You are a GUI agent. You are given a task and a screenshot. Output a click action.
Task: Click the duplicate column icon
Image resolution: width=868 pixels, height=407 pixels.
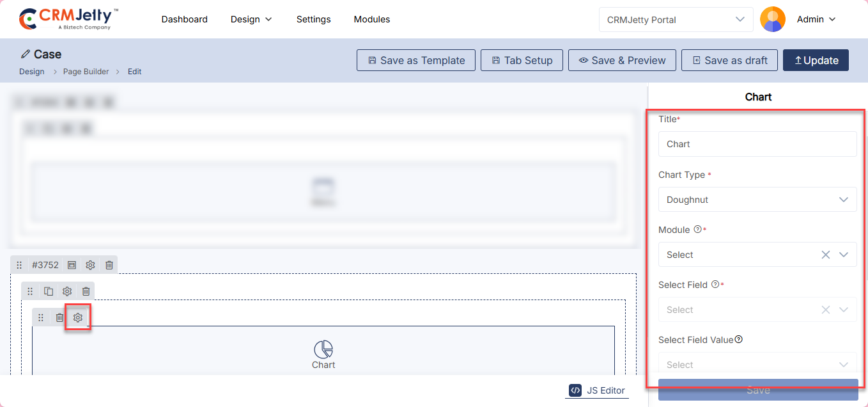click(x=49, y=291)
